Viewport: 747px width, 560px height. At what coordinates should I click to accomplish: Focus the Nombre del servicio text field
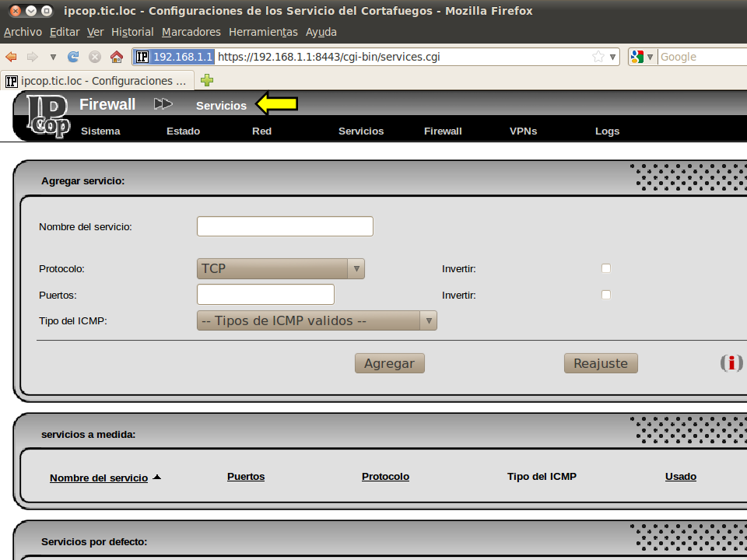tap(285, 226)
